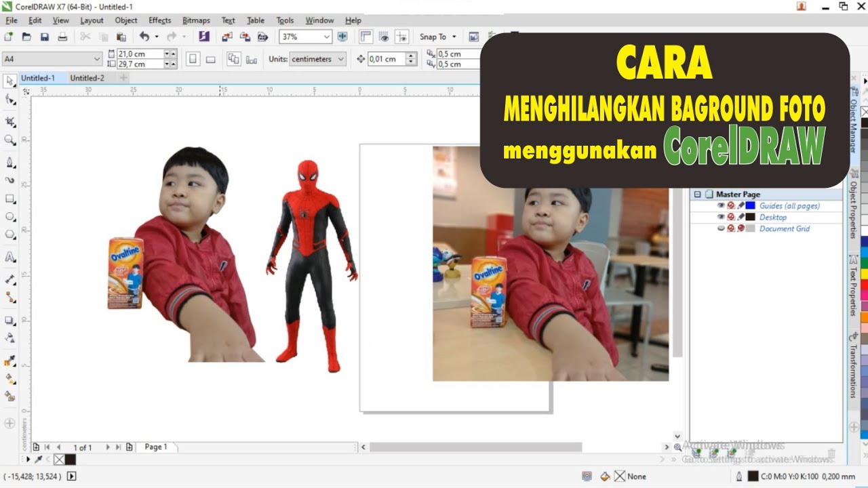The height and width of the screenshot is (488, 868).
Task: Pick the orange color swatch in palette
Action: (x=864, y=317)
